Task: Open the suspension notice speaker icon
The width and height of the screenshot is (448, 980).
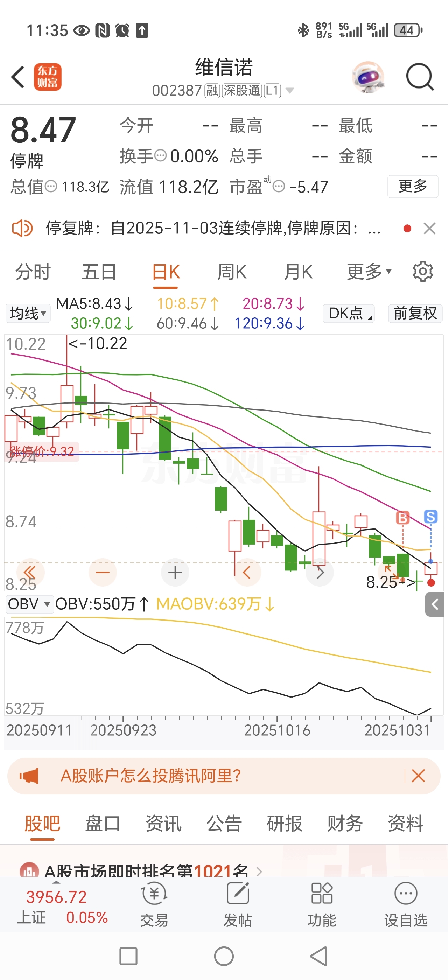Action: click(22, 228)
